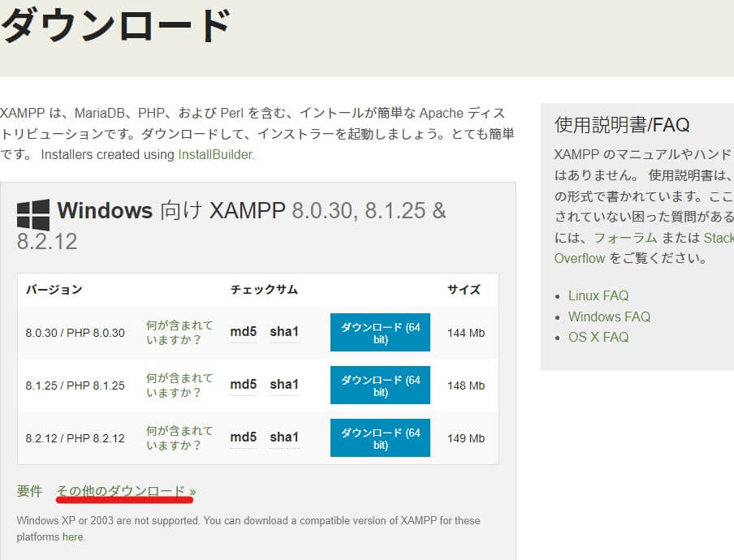Click the 144 Mb size value
Viewport: 734px width, 560px height.
pyautogui.click(x=466, y=333)
